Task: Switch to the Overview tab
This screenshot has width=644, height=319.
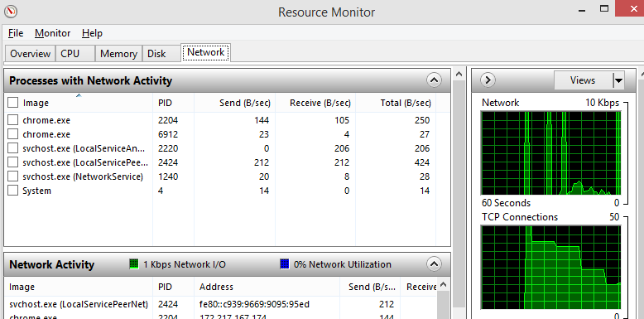Action: [30, 54]
